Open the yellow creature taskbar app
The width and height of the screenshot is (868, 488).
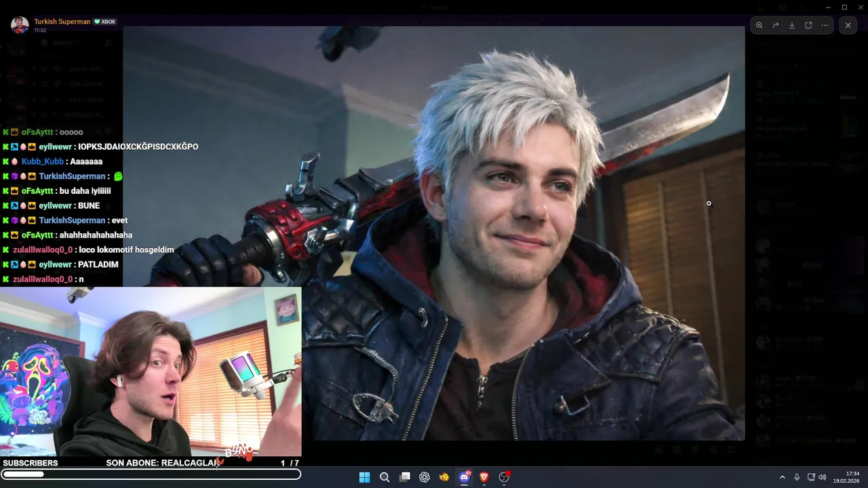(444, 477)
